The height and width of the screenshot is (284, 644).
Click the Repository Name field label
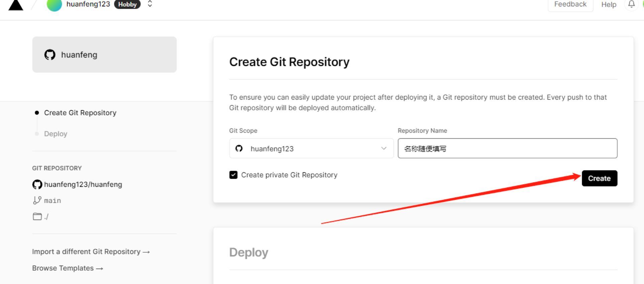pos(422,131)
